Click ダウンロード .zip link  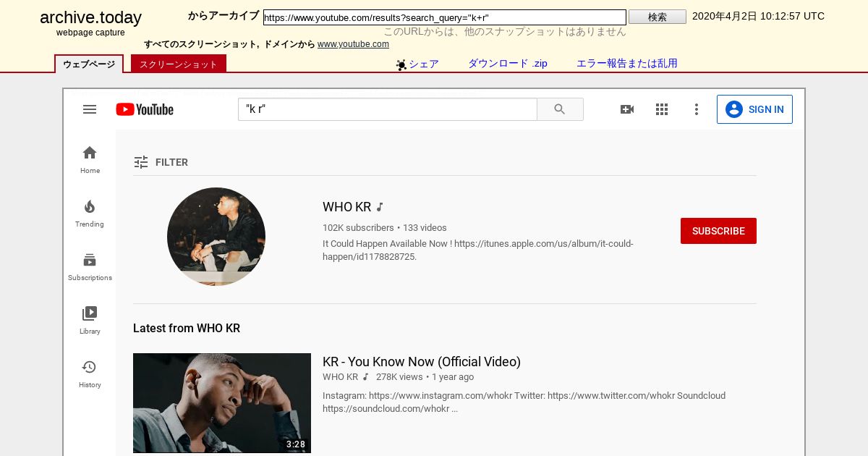coord(508,64)
